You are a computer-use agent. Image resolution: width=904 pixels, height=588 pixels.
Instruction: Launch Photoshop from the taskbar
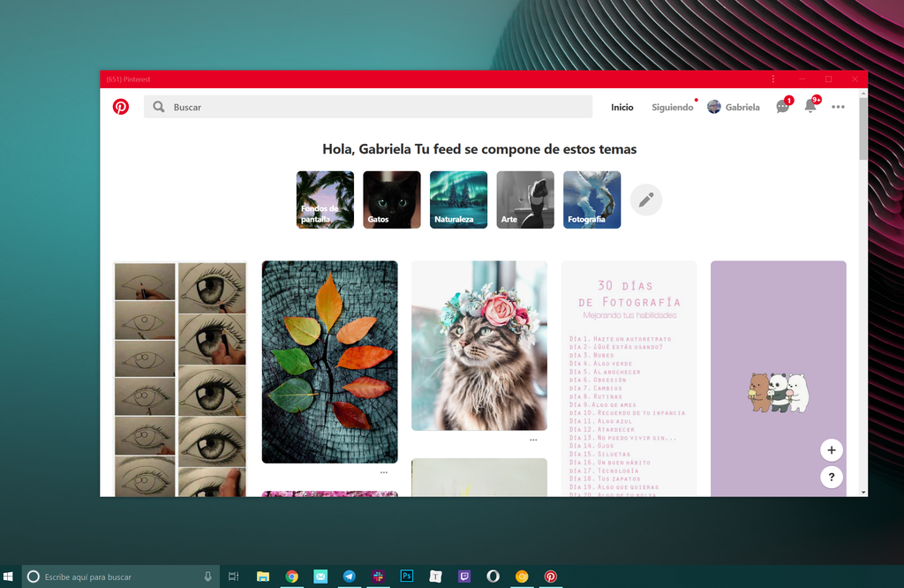(x=406, y=576)
